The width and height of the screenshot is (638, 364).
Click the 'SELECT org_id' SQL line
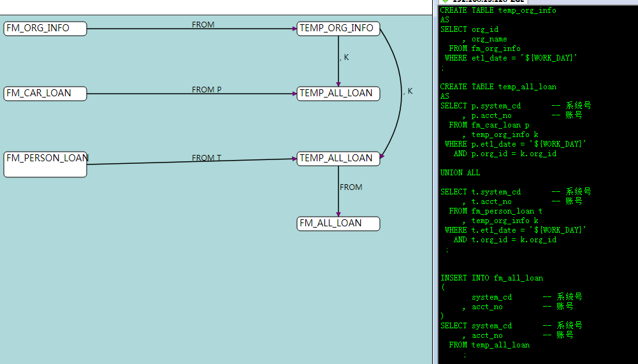point(469,29)
